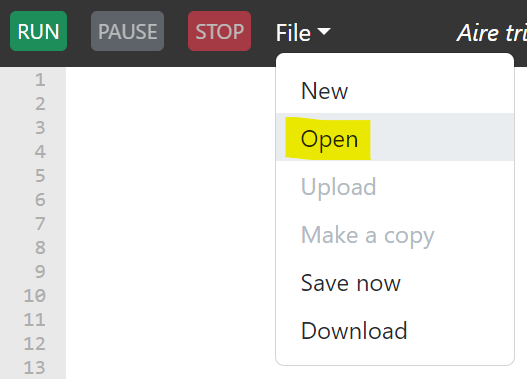
Task: Click the green RUN button
Action: [x=38, y=31]
